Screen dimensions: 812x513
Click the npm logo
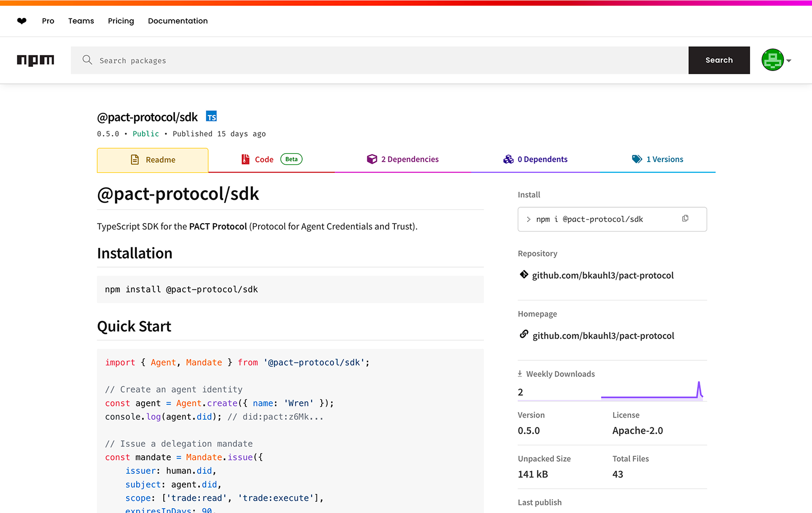coord(36,60)
